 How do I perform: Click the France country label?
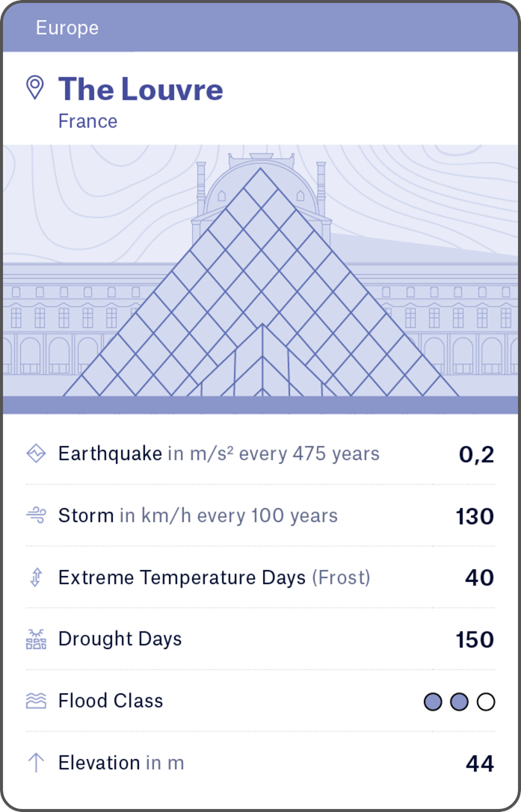coord(87,121)
